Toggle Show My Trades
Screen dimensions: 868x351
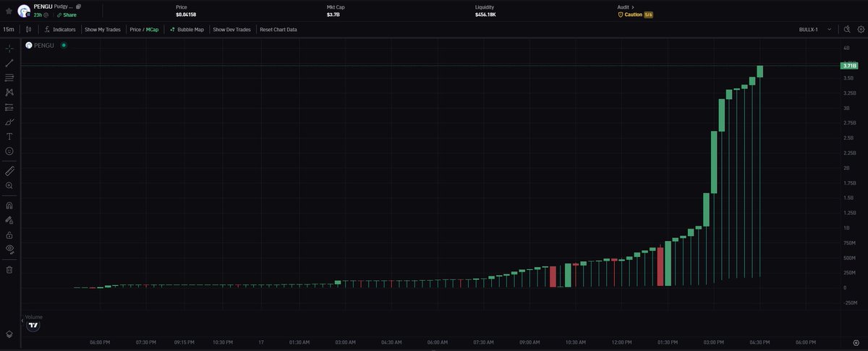click(101, 30)
